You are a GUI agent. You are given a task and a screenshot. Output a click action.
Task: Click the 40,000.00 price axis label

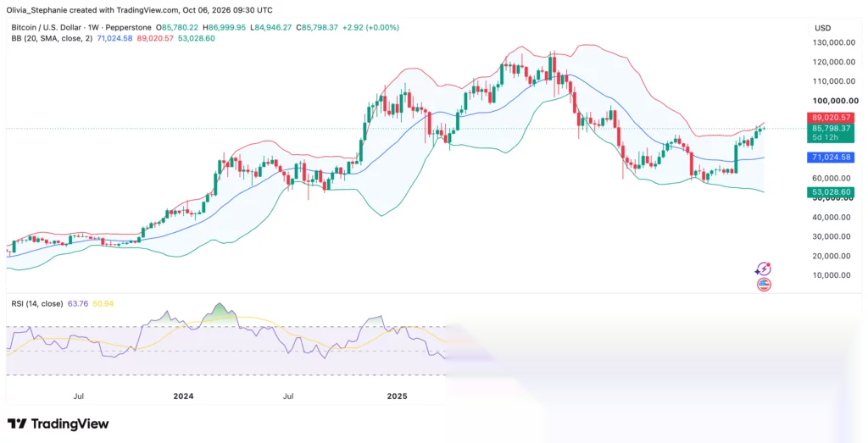click(x=831, y=217)
